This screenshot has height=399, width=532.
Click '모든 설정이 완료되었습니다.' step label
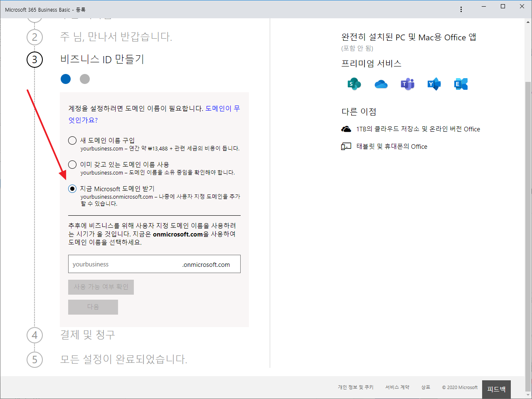[124, 359]
